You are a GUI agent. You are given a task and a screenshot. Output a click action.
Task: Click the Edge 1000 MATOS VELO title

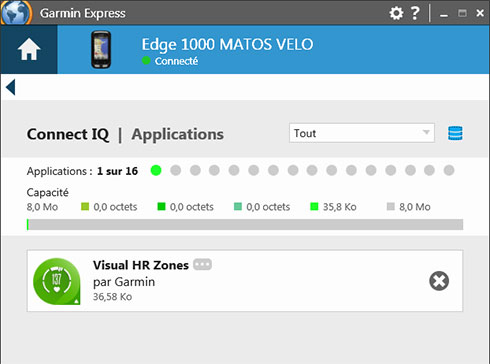227,44
